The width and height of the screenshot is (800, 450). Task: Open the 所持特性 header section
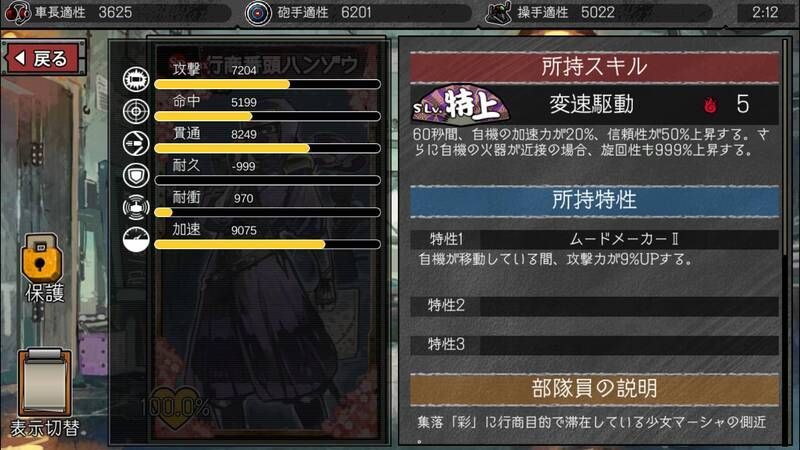594,200
